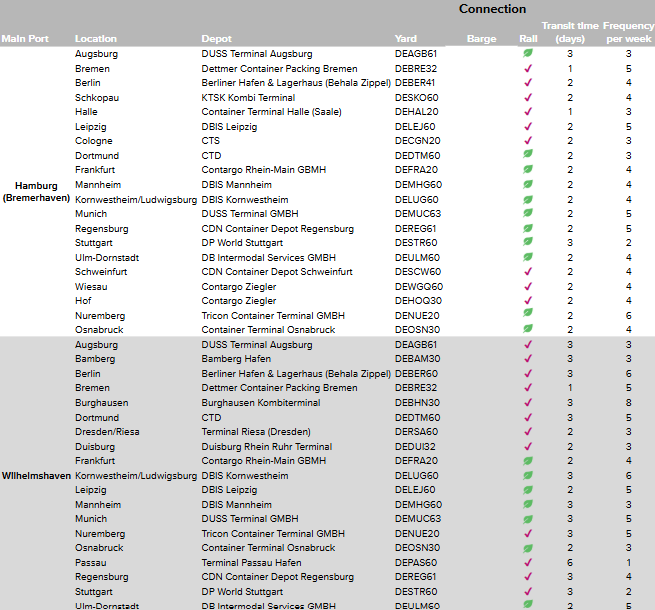Click the rail checkmark for Burghausen Kombiterminal
Viewport: 655px width, 610px height.
tap(528, 403)
